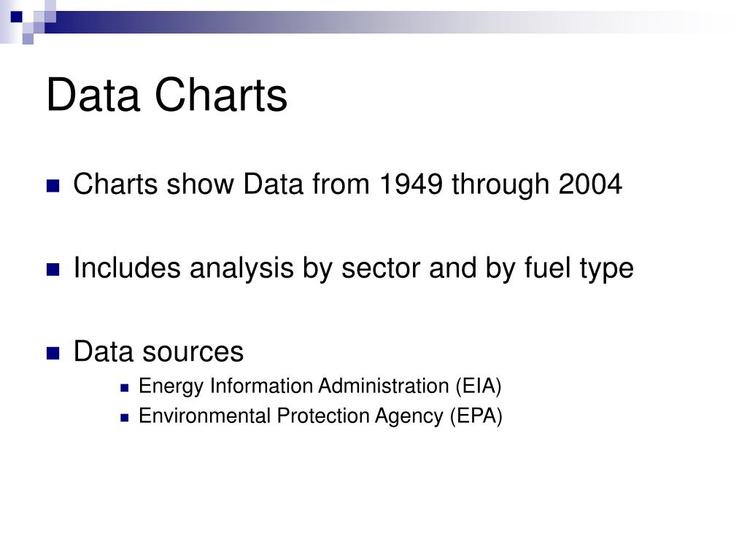Screen dimensions: 747x560
Task: Click the "Data sources" bullet text
Action: coord(158,351)
